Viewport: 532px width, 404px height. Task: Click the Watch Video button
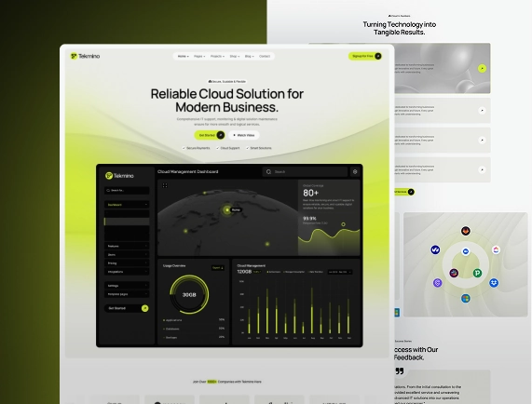pos(244,135)
